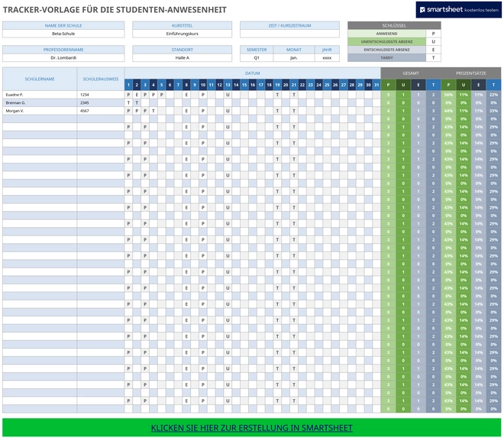The height and width of the screenshot is (438, 504).
Task: Click the Smartsheet logo in the banner
Action: [x=441, y=10]
